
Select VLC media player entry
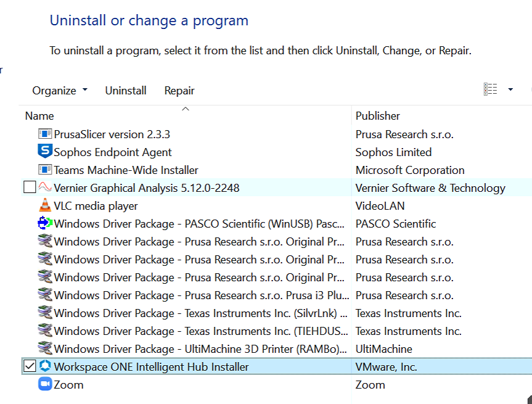pos(96,206)
